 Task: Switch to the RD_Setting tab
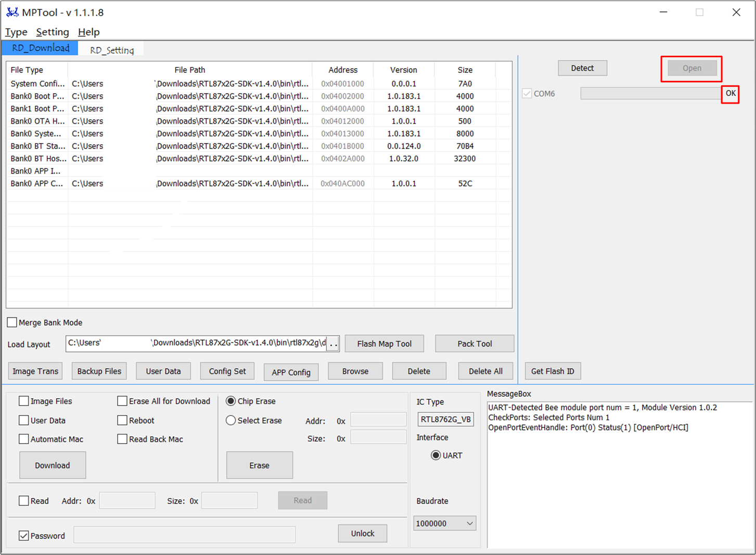click(112, 50)
